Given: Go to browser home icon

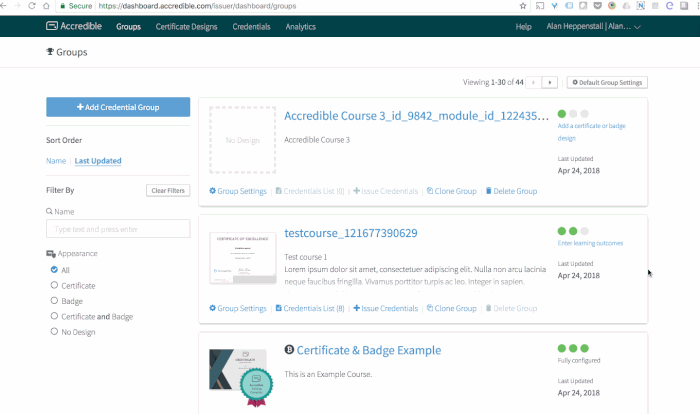Looking at the screenshot, I should 46,6.
